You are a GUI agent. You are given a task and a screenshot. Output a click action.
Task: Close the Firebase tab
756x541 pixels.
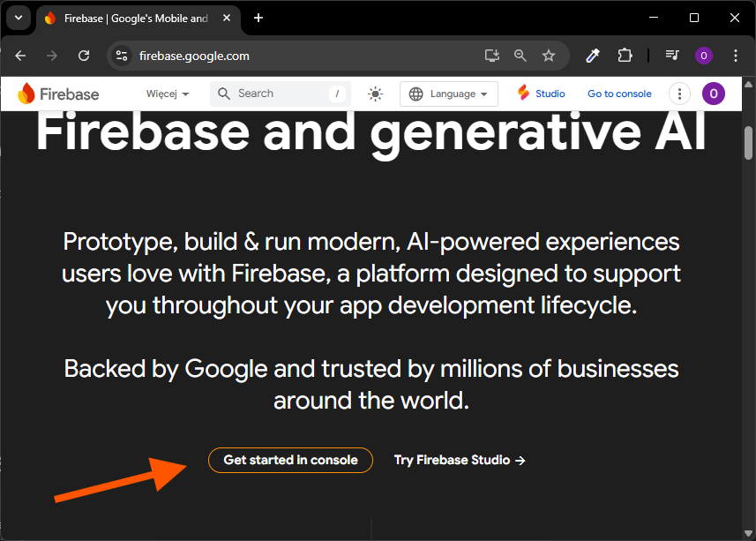pyautogui.click(x=227, y=18)
